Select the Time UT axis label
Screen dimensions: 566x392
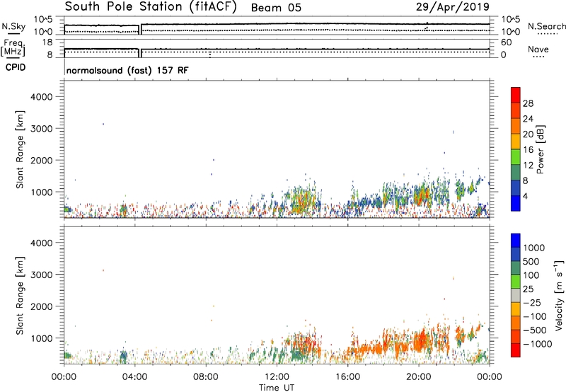277,388
